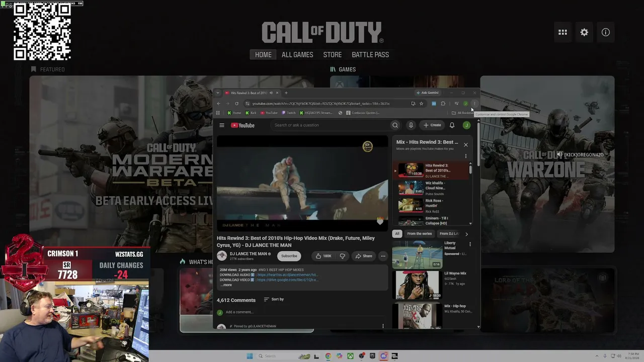Open the YouTube account avatar menu
644x362 pixels.
(x=466, y=125)
